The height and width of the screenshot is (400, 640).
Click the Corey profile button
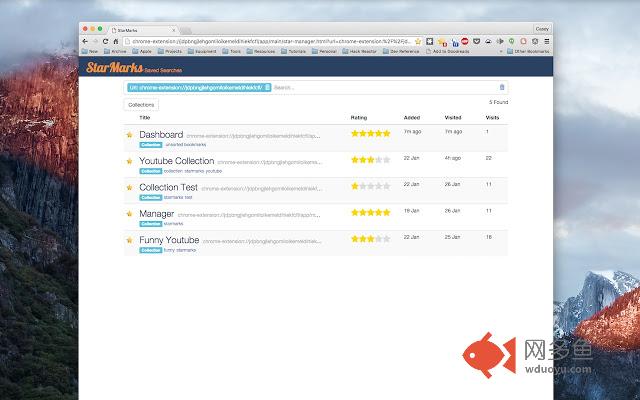542,29
